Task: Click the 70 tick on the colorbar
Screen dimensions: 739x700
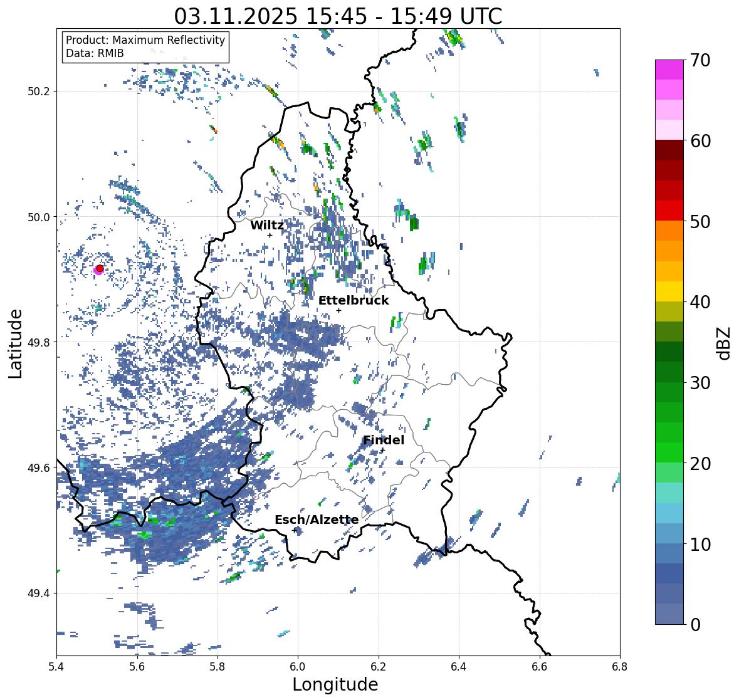Action: coord(700,60)
